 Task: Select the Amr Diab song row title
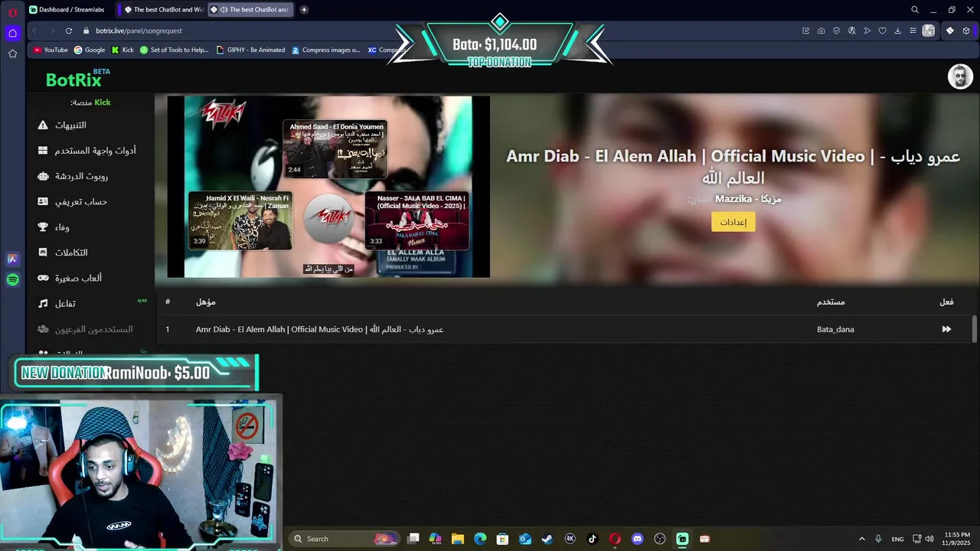319,329
